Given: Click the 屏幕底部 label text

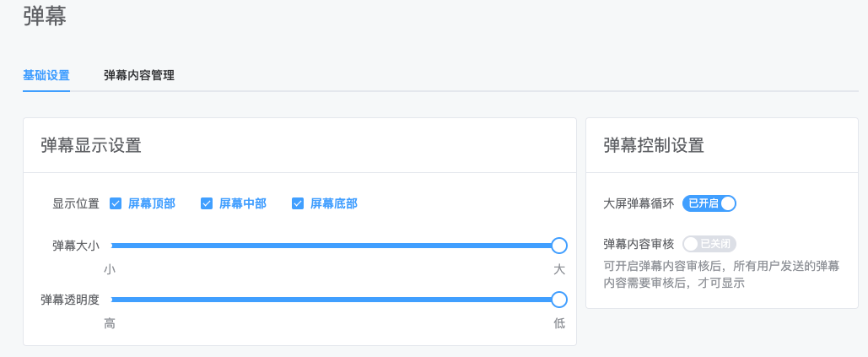Looking at the screenshot, I should pyautogui.click(x=334, y=203).
